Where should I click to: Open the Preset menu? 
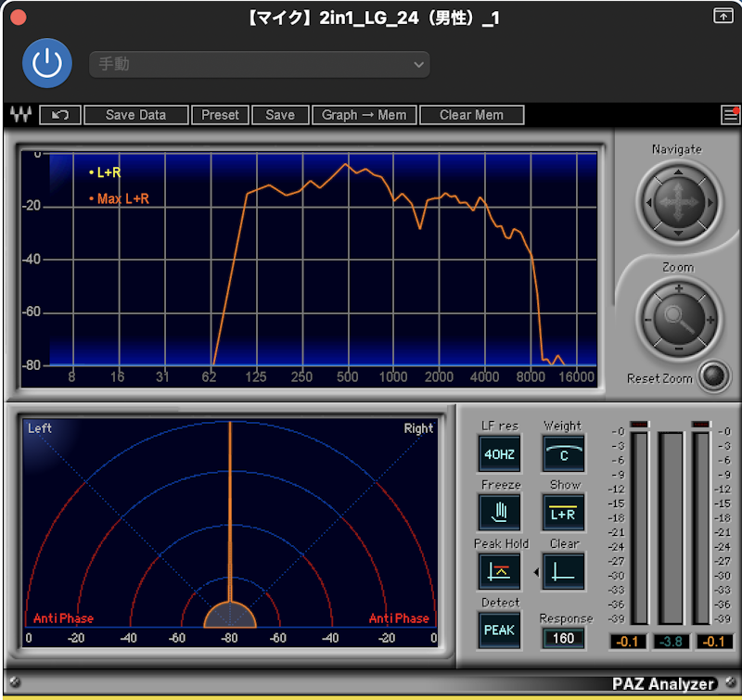[220, 115]
